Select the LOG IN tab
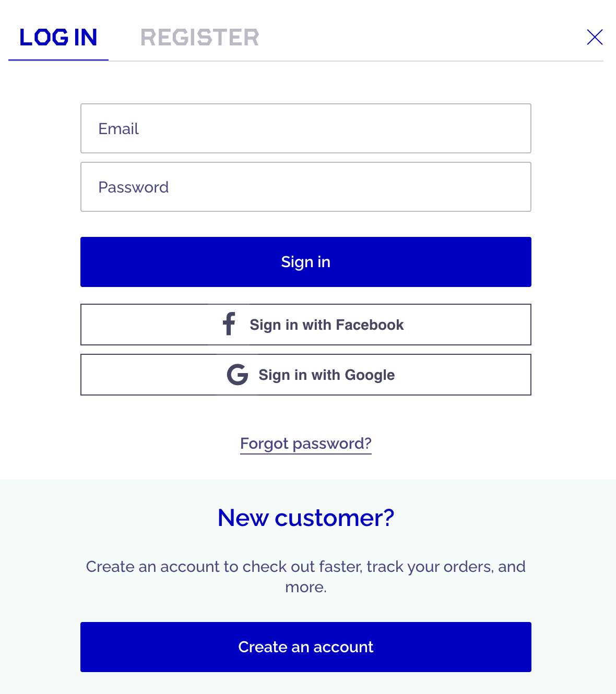The height and width of the screenshot is (694, 616). pyautogui.click(x=58, y=38)
